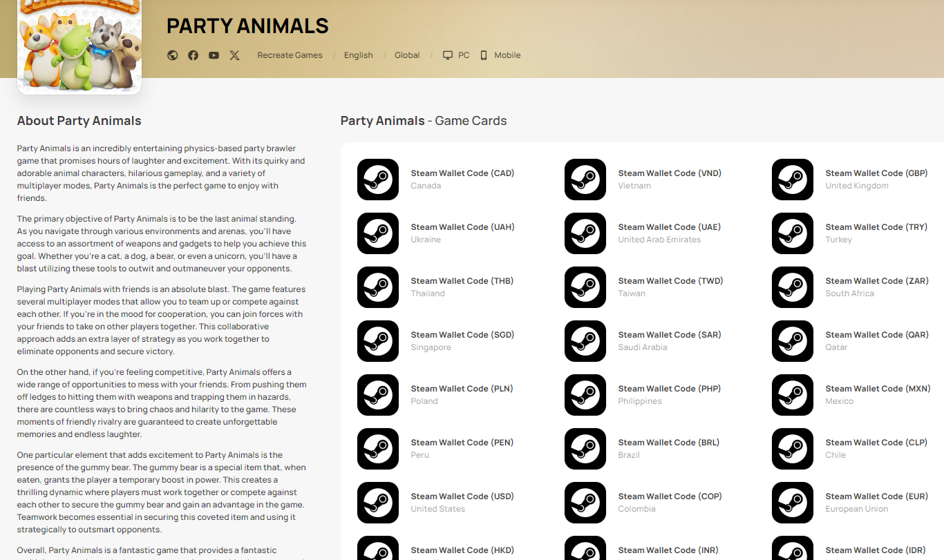The width and height of the screenshot is (944, 560).
Task: Click Steam icon for Wallet Code (BRL)
Action: pos(585,449)
